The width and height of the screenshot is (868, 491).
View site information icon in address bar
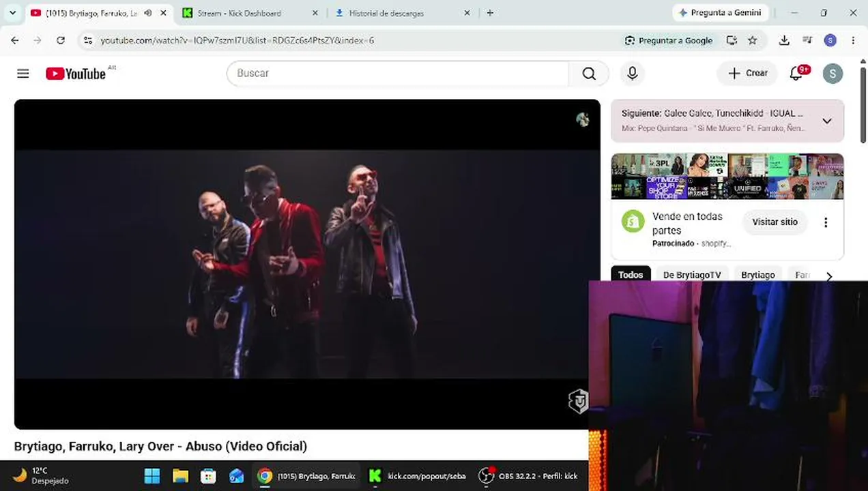point(87,40)
